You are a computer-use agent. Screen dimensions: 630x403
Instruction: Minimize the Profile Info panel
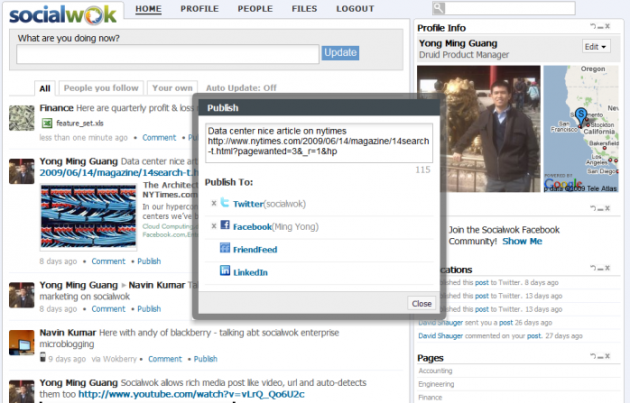(x=600, y=27)
